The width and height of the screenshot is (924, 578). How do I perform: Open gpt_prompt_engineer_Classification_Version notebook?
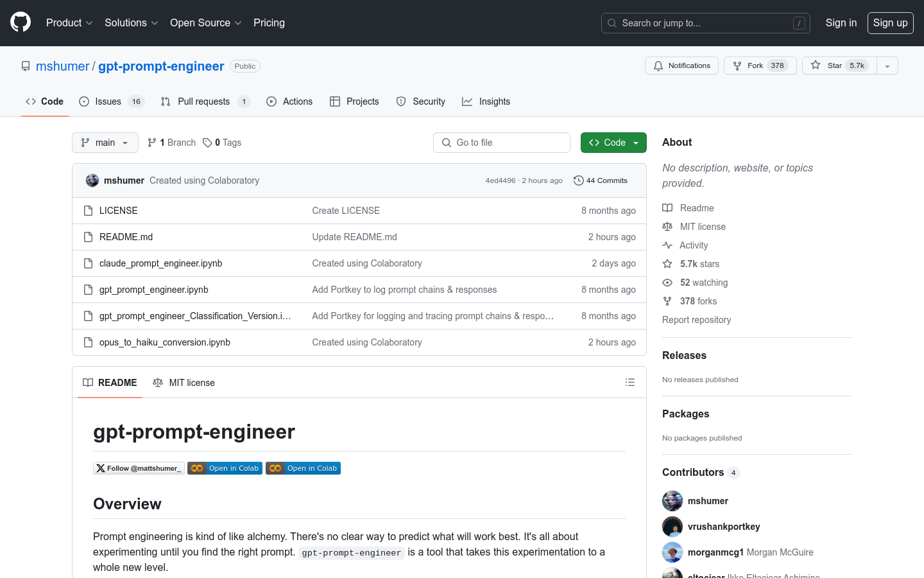pos(195,316)
